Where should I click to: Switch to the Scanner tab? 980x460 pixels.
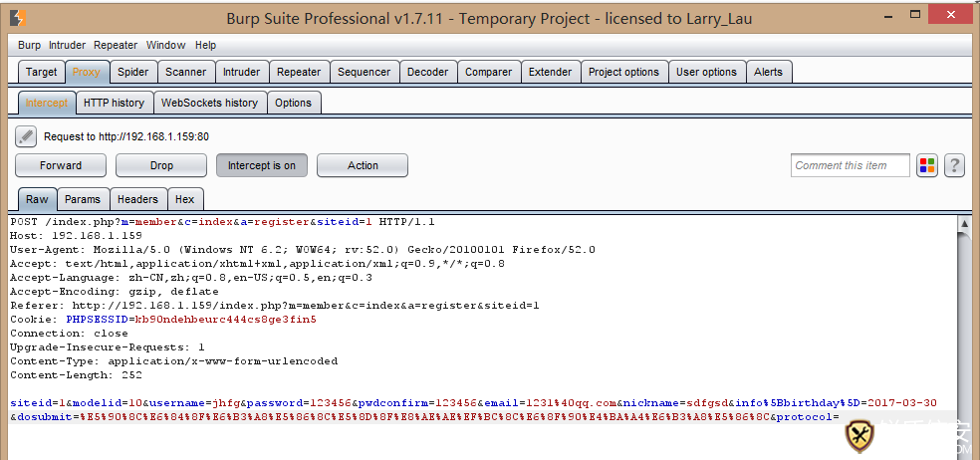click(x=185, y=72)
